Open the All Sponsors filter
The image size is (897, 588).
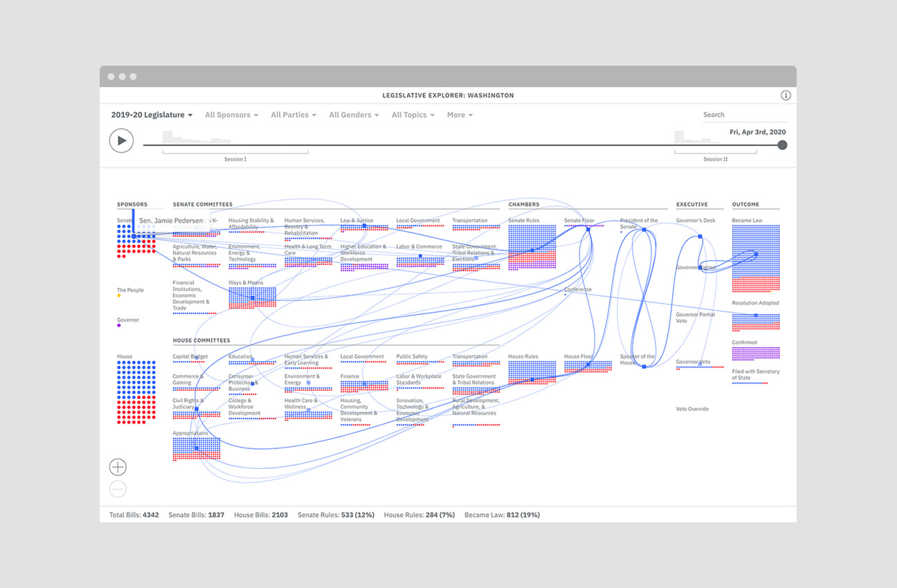231,115
